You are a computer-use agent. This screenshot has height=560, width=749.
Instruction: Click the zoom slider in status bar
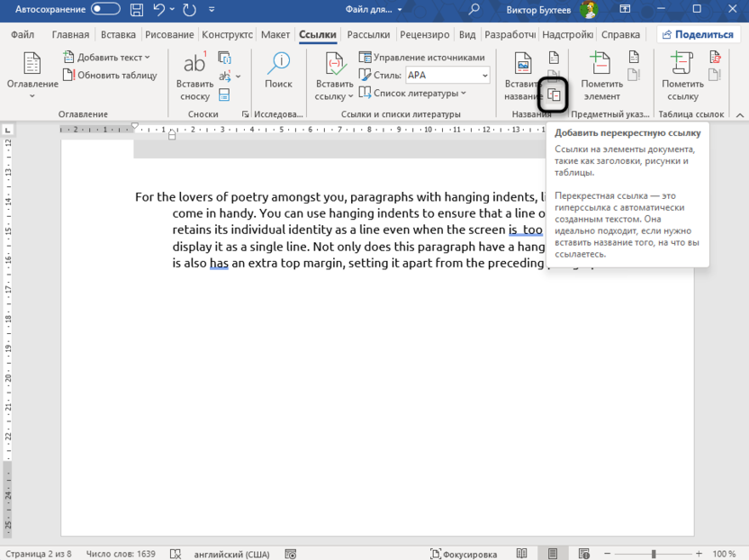(654, 554)
